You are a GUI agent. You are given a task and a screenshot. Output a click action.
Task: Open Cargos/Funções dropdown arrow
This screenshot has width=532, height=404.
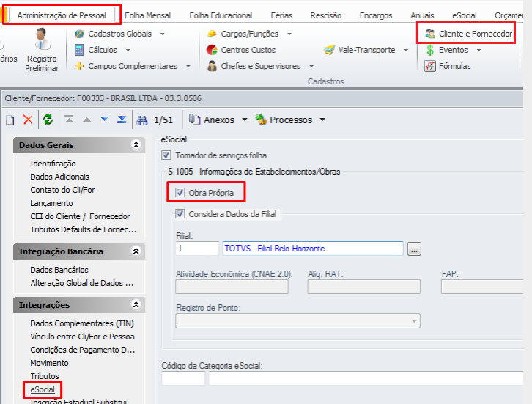tap(289, 34)
